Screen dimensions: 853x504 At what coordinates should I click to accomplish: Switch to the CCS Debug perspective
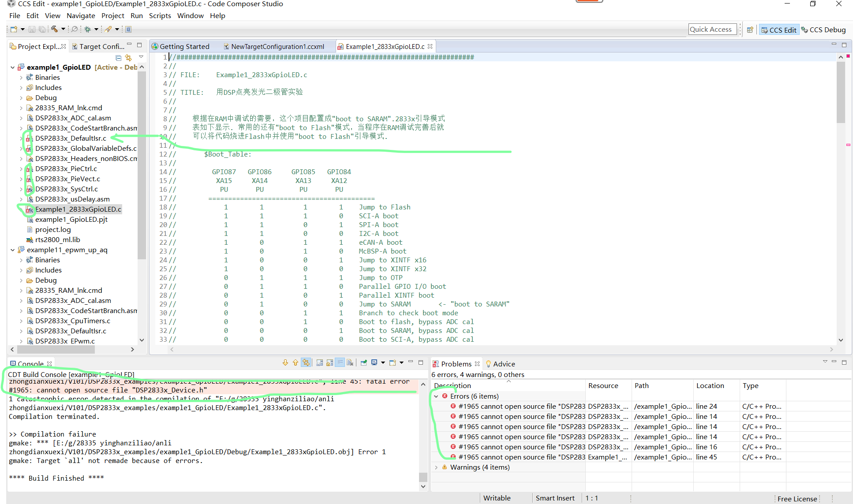(x=827, y=30)
